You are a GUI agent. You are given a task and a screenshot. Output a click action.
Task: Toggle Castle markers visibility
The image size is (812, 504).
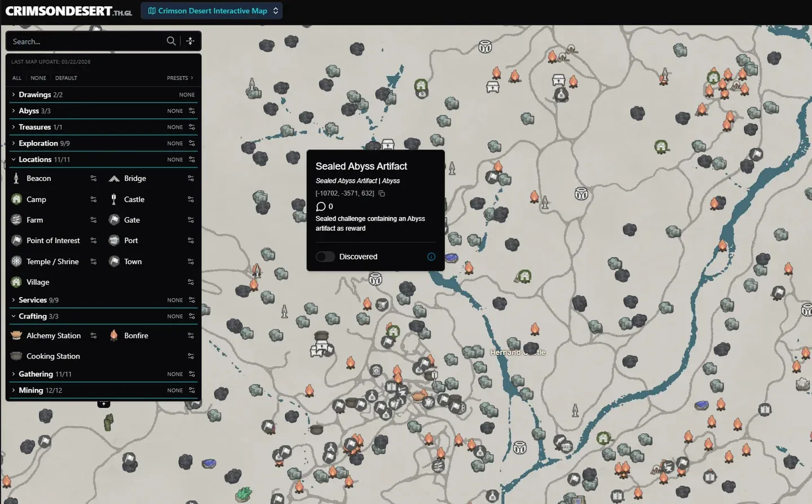tap(134, 200)
